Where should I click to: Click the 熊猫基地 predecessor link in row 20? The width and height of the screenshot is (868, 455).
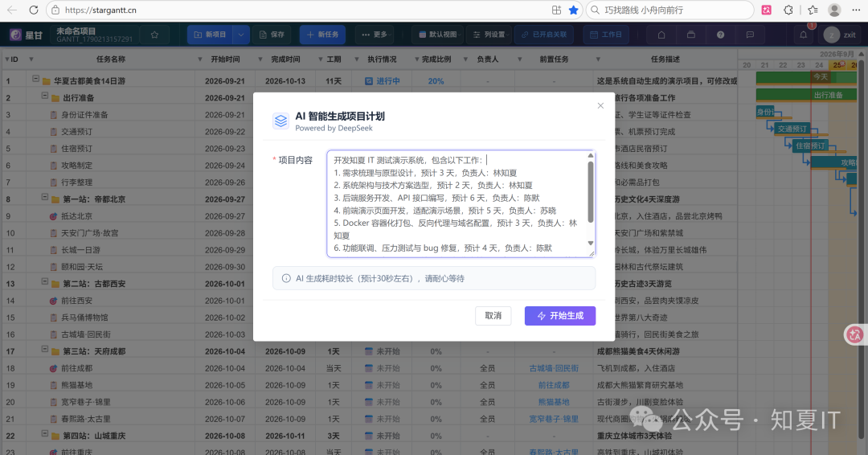pyautogui.click(x=554, y=402)
